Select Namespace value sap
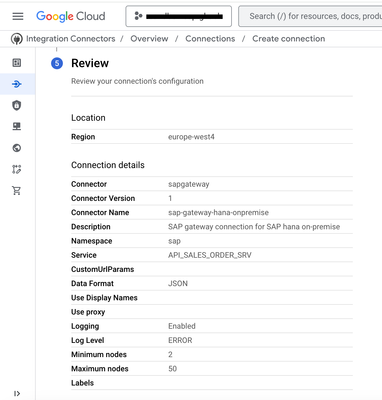 pos(174,241)
